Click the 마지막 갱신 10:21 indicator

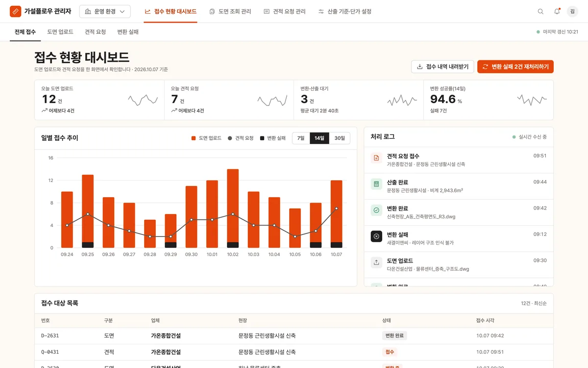tap(558, 32)
